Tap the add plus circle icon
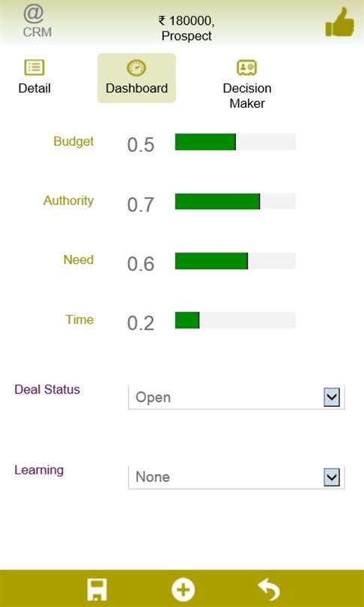The height and width of the screenshot is (607, 364). pyautogui.click(x=183, y=590)
